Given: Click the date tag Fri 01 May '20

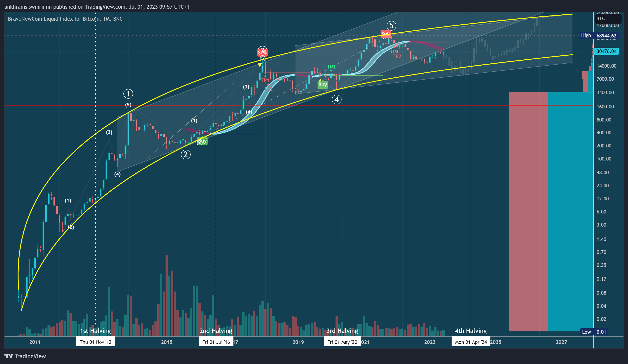Looking at the screenshot, I should click(x=342, y=342).
